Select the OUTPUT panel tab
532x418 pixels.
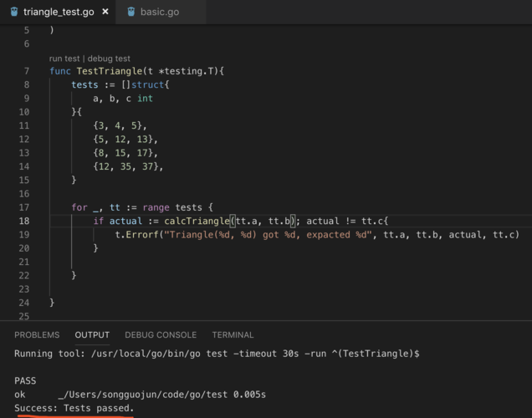92,334
